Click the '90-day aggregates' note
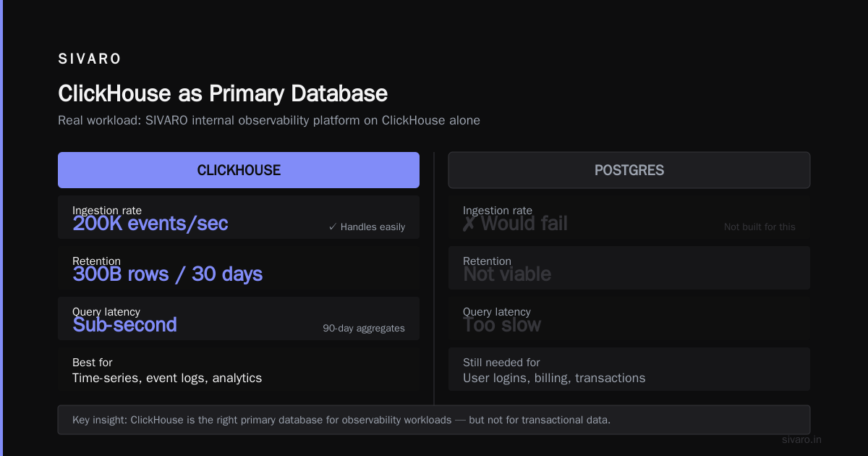Screen dimensions: 868x456 pos(364,328)
